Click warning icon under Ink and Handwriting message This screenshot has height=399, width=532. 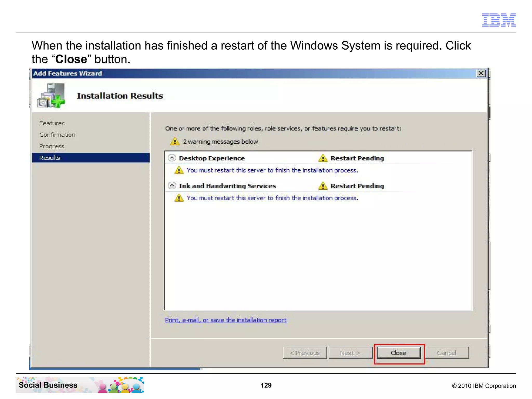(179, 198)
